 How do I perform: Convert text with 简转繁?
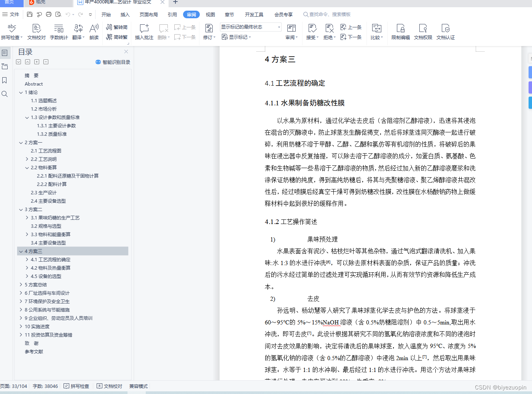pos(117,37)
